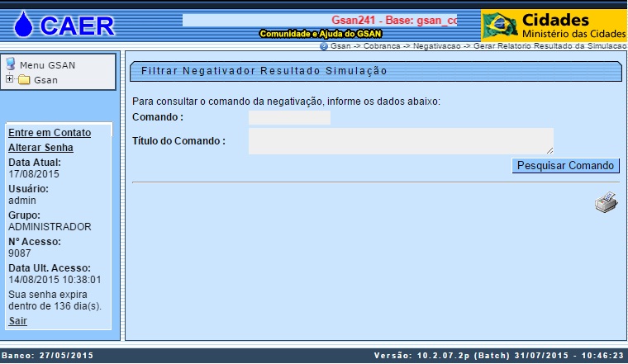The height and width of the screenshot is (364, 628).
Task: Click the help question mark icon in breadcrumb
Action: coord(324,46)
